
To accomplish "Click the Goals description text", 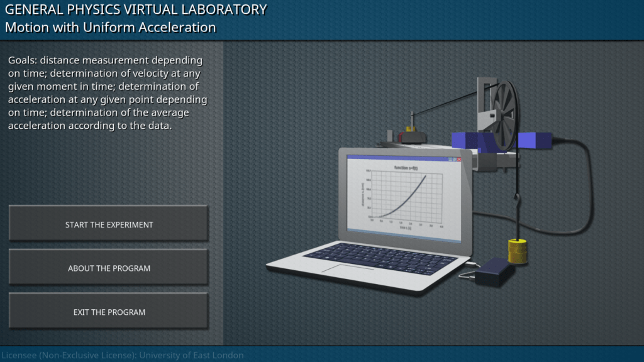I will 108,93.
